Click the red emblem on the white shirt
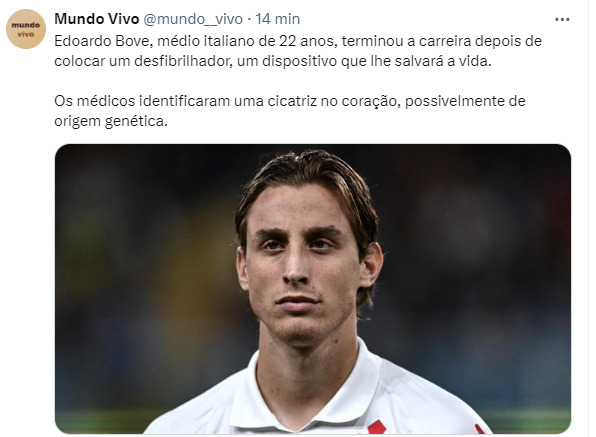Viewport: 596px width, 437px height. [x=377, y=427]
